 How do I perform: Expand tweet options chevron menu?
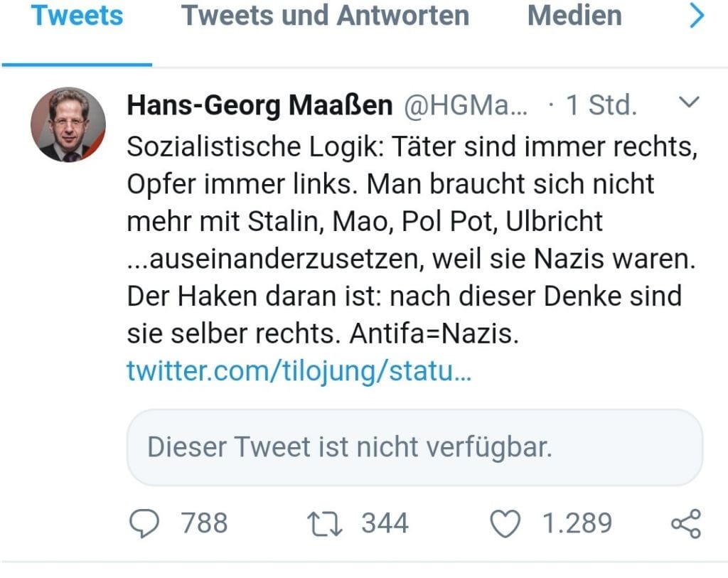click(688, 102)
